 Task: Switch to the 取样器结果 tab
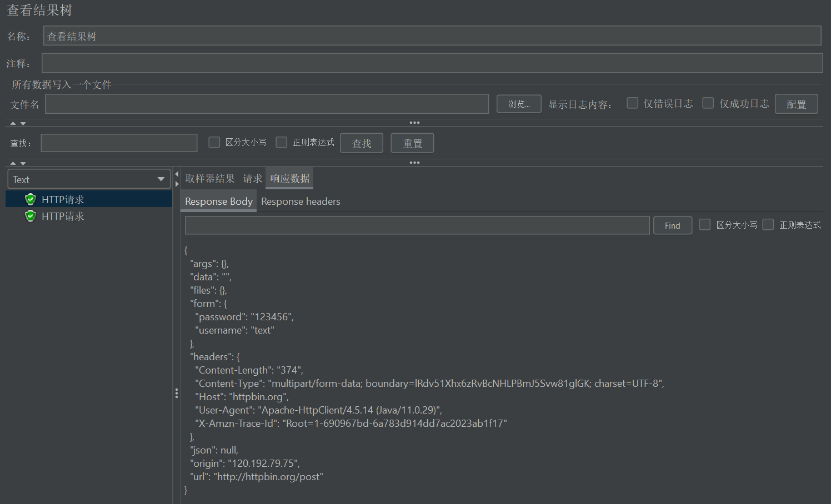pos(210,178)
